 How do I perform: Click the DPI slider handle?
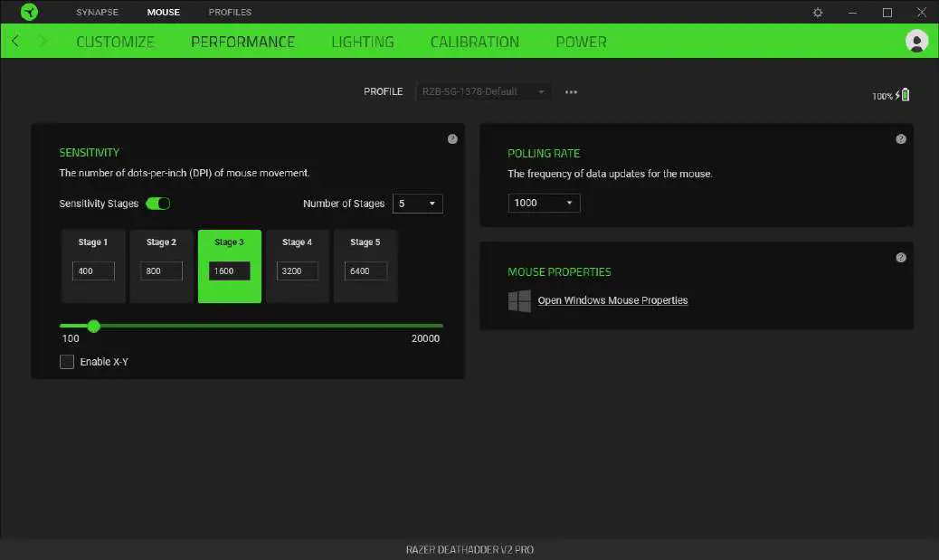[93, 326]
